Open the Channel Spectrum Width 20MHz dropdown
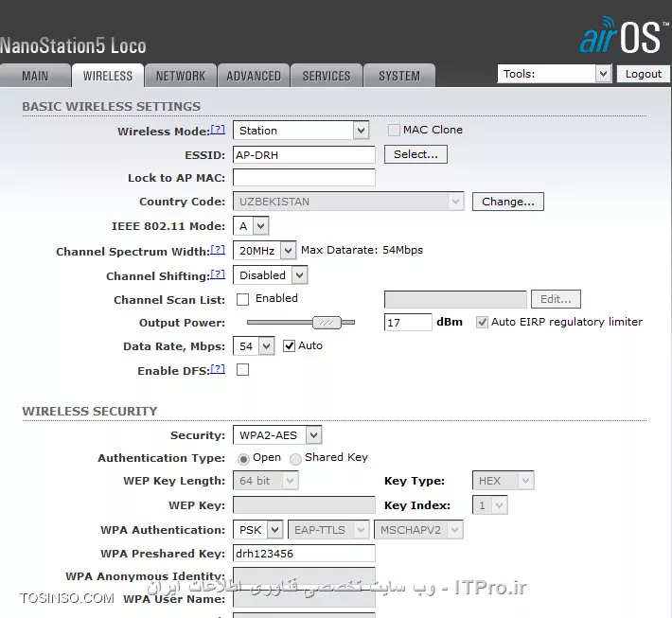Viewport: 672px width, 618px height. point(264,250)
